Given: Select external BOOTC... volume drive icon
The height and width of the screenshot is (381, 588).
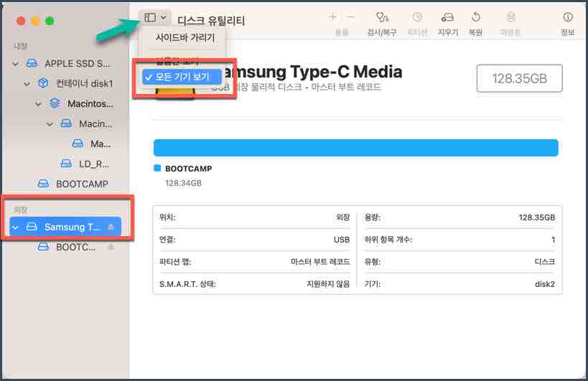Looking at the screenshot, I should click(x=43, y=247).
